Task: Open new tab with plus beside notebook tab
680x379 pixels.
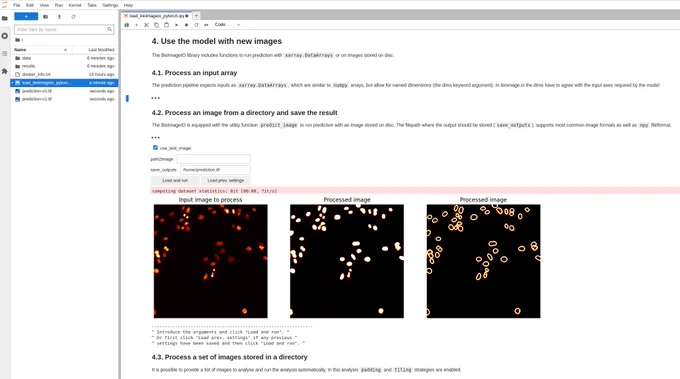Action: pyautogui.click(x=196, y=16)
